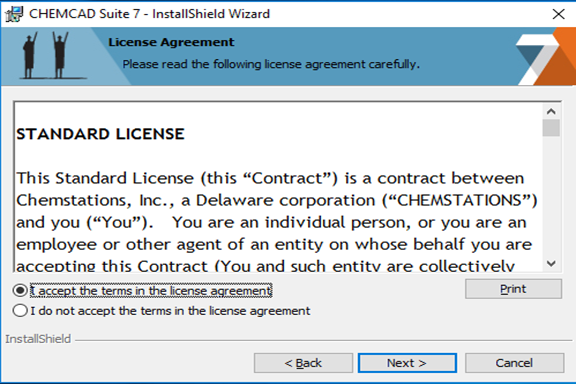This screenshot has width=576, height=384.
Task: Click the license scrollbar up arrow
Action: coord(551,111)
